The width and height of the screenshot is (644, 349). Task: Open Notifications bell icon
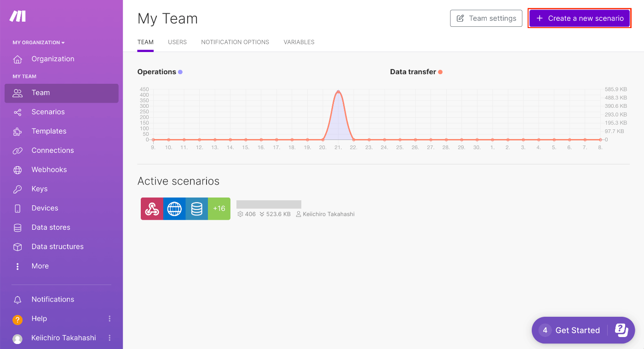click(17, 300)
